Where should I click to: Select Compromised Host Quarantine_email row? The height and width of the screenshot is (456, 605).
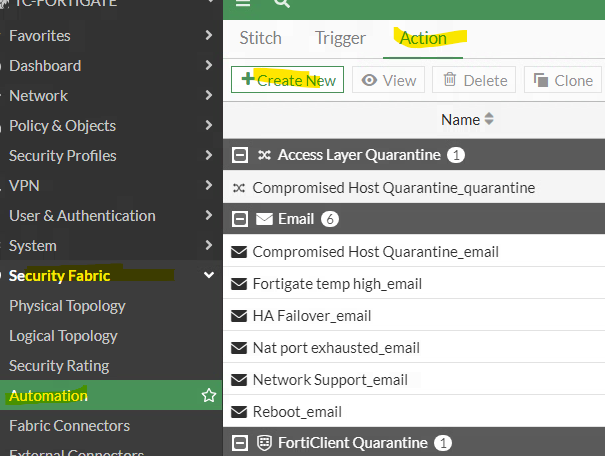[414, 252]
